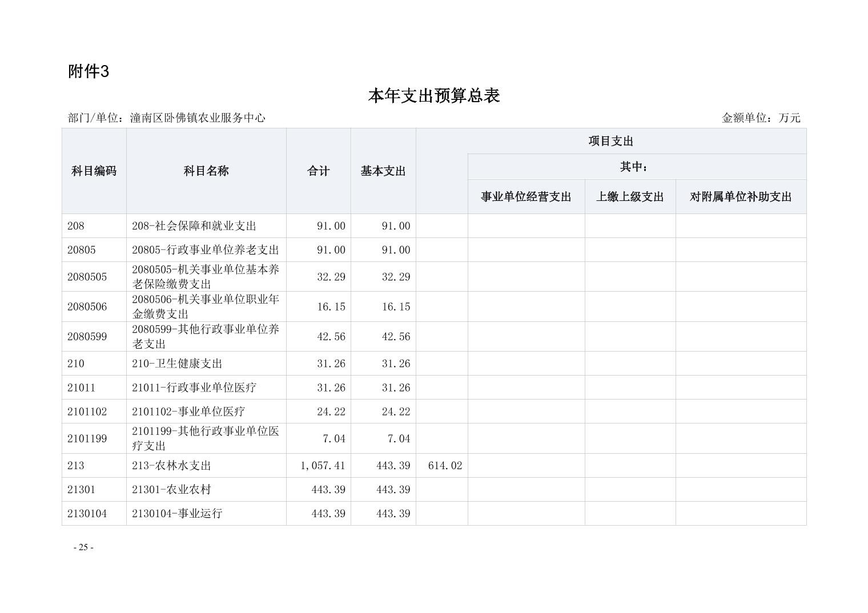The image size is (868, 613).
Task: Click the 项目支出 header
Action: click(611, 141)
